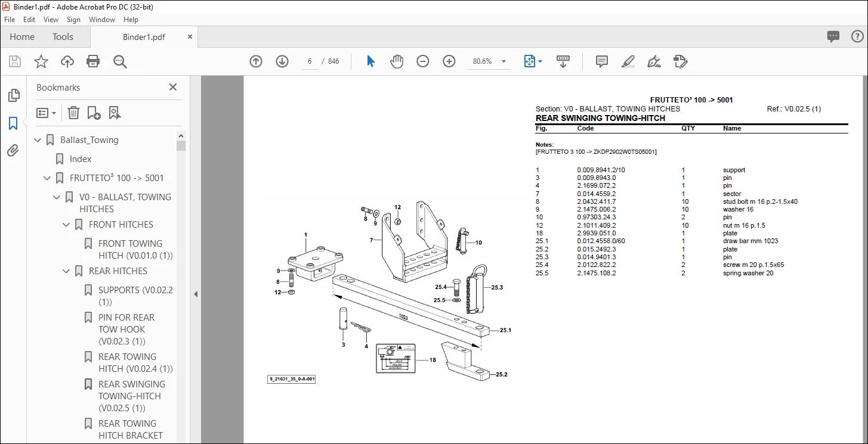The height and width of the screenshot is (444, 868).
Task: Open the Index bookmark
Action: click(x=81, y=159)
